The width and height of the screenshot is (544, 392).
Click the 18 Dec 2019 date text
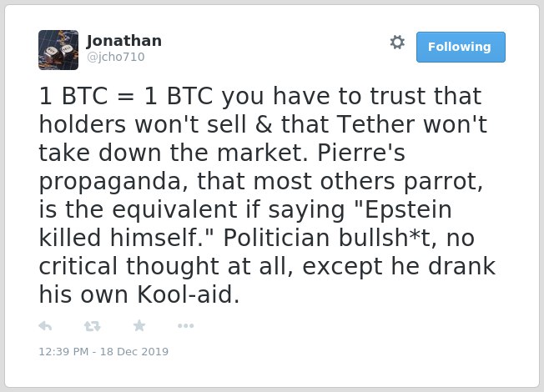pyautogui.click(x=134, y=351)
